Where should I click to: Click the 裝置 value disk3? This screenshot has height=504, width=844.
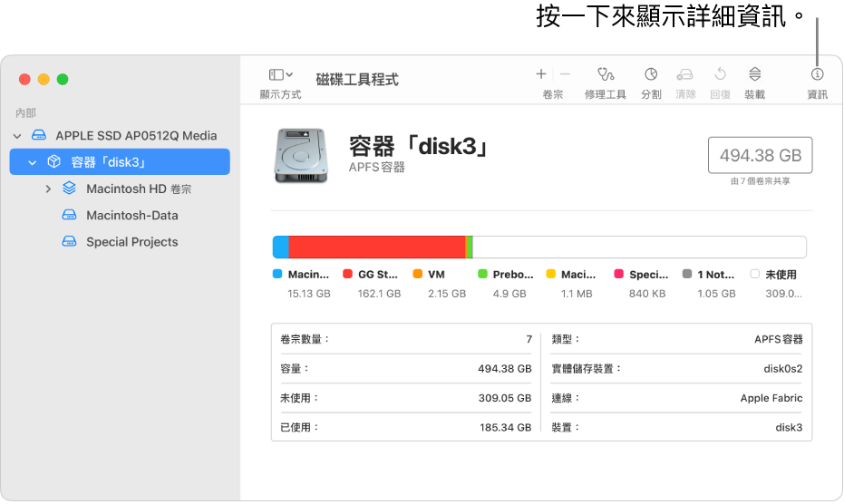tap(789, 428)
